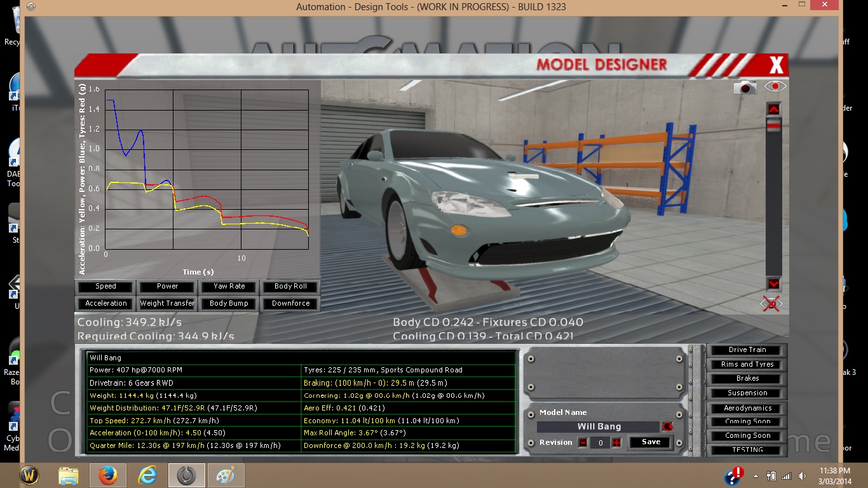Click the red knob beside model name

pyautogui.click(x=667, y=427)
